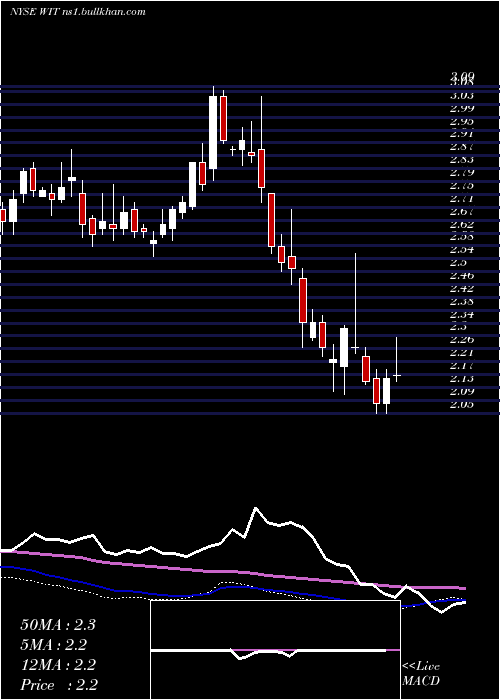Image resolution: width=500 pixels, height=700 pixels.
Task: Click the 2.58 price axis label
Action: click(x=462, y=237)
